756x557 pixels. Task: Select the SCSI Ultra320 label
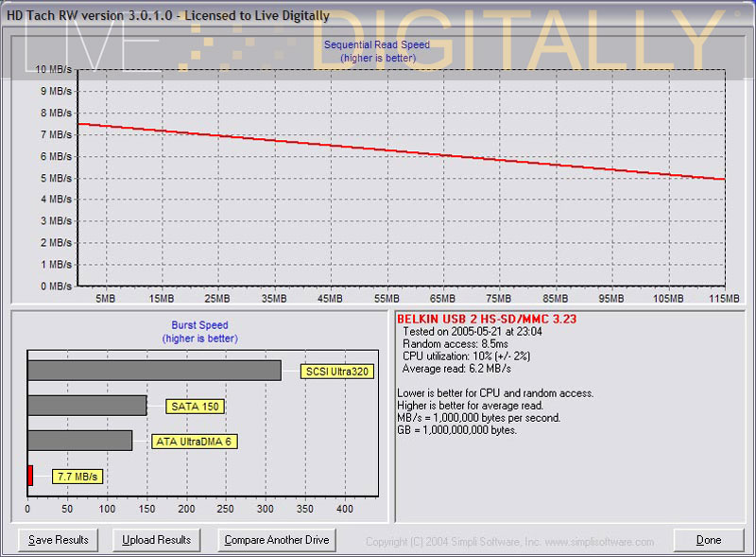[x=337, y=372]
